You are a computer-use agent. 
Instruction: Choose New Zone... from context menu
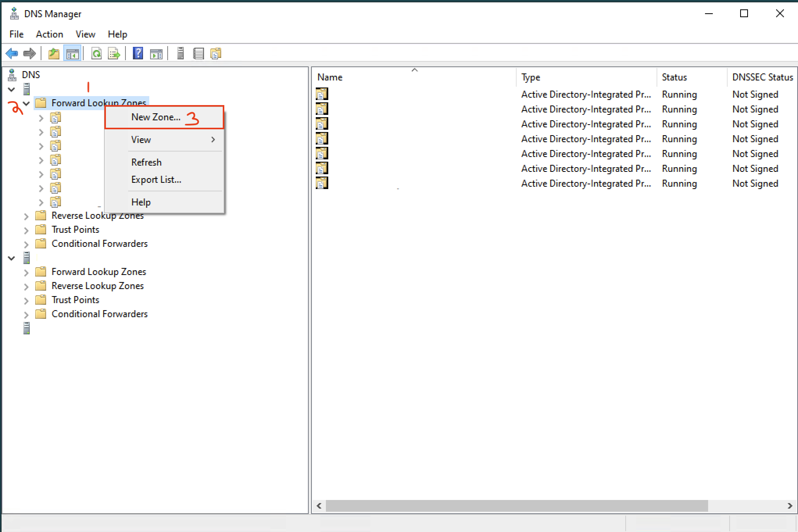tap(164, 117)
